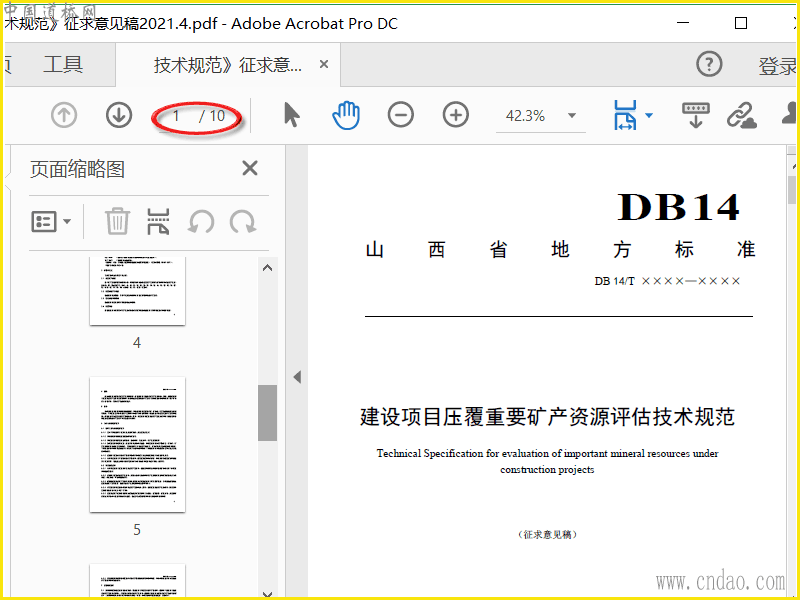Click the document vertical scrollbar handle

coord(792,190)
